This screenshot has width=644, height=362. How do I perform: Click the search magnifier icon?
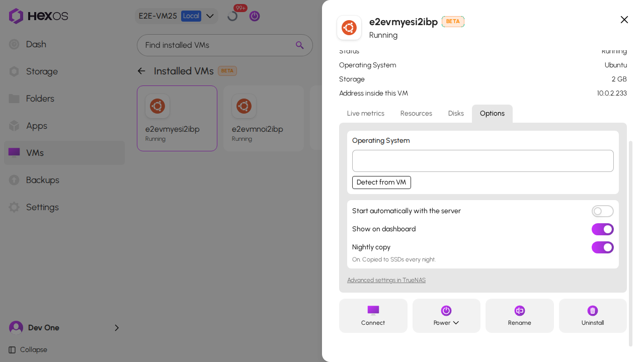(x=300, y=45)
